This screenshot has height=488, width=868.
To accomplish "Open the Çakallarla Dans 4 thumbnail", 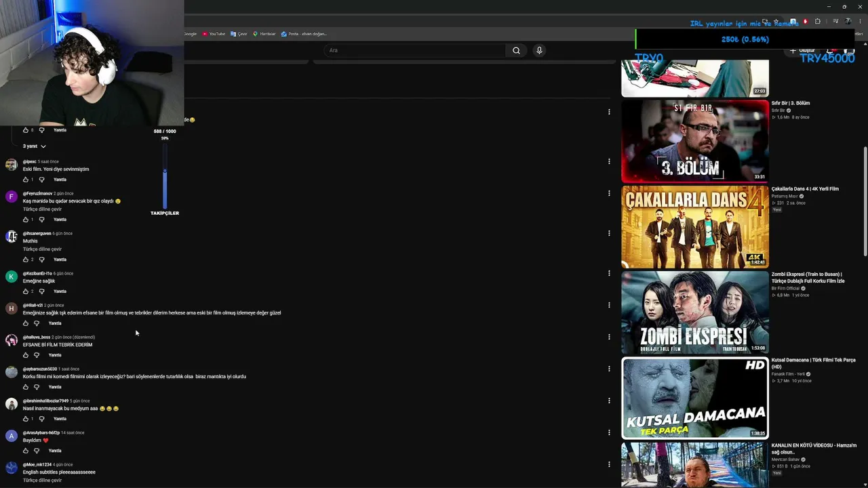I will 695,227.
